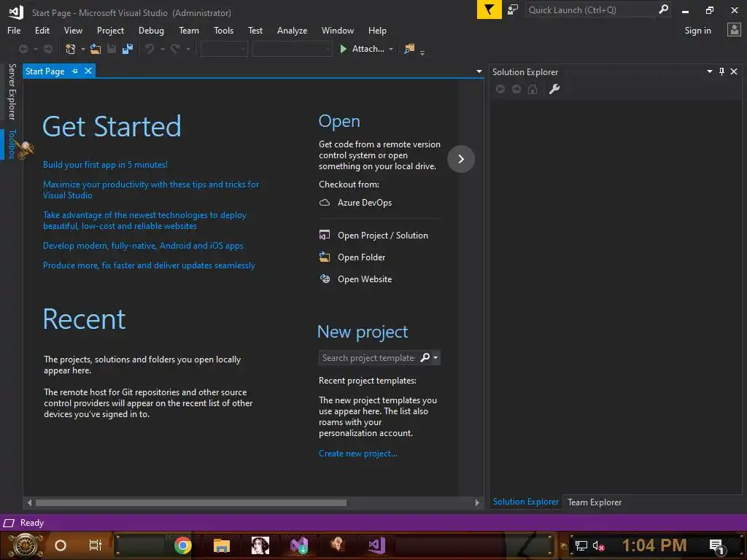This screenshot has height=560, width=747.
Task: Click the search magnifier in project templates box
Action: tap(425, 357)
